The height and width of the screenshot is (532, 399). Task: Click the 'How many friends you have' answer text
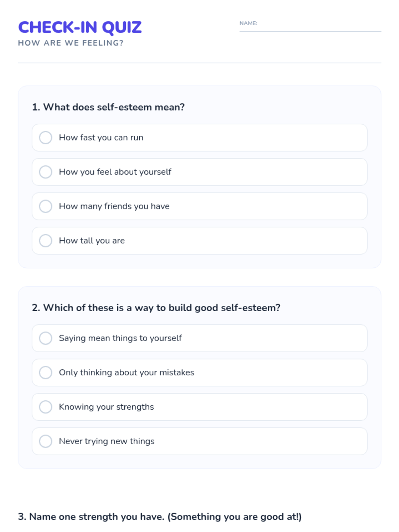(x=114, y=206)
